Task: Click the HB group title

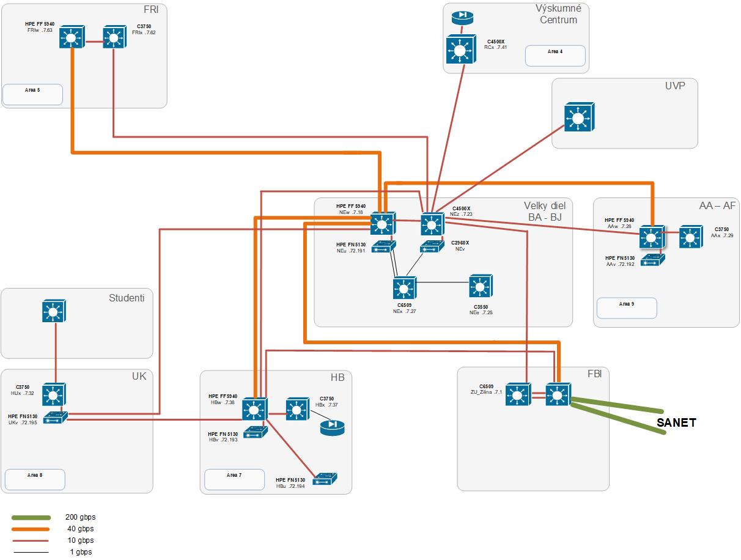Action: (x=337, y=377)
